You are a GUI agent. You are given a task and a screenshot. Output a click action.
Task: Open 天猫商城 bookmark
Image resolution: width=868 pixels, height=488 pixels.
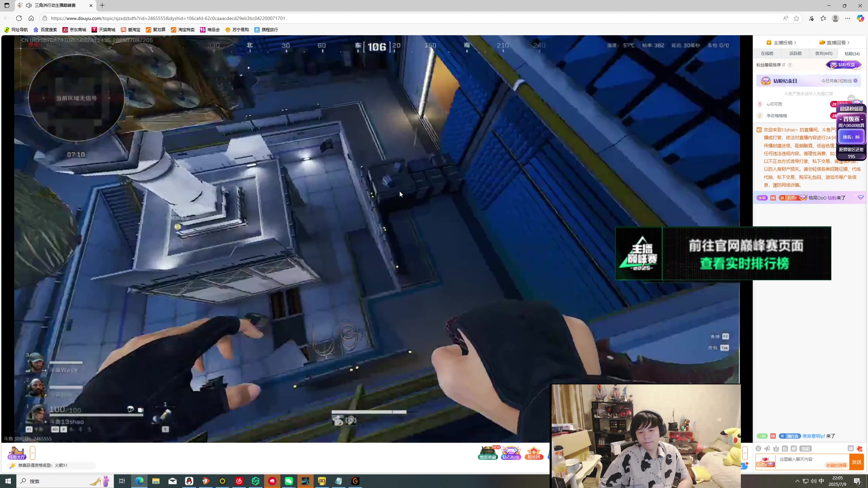pos(103,30)
